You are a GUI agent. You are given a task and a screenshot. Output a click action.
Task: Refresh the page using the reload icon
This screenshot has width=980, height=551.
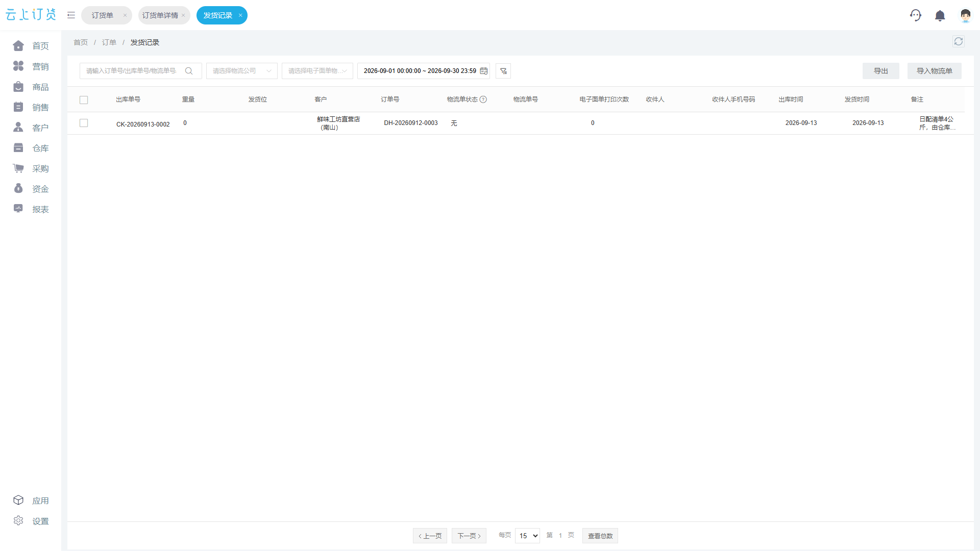tap(959, 42)
